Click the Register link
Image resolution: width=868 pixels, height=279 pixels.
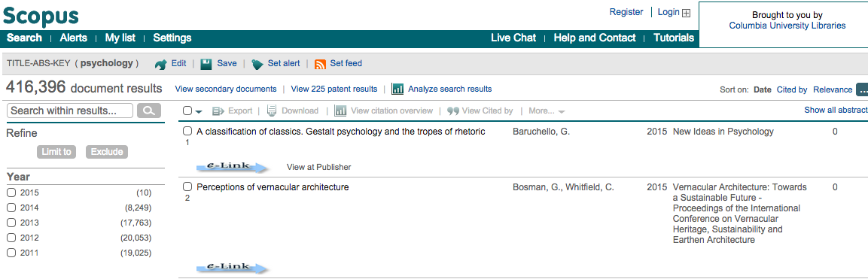(x=626, y=12)
